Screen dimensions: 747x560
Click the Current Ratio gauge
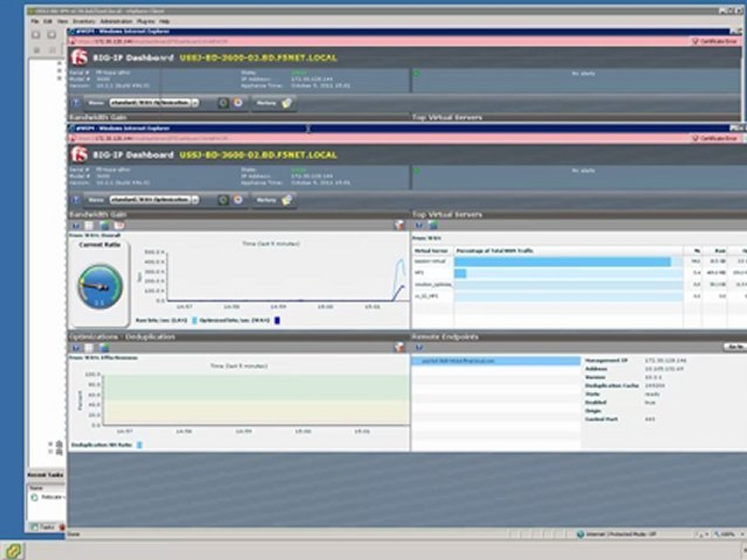pos(100,286)
